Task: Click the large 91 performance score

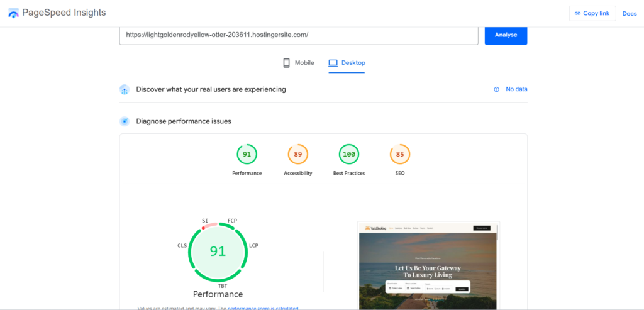Action: pos(218,252)
